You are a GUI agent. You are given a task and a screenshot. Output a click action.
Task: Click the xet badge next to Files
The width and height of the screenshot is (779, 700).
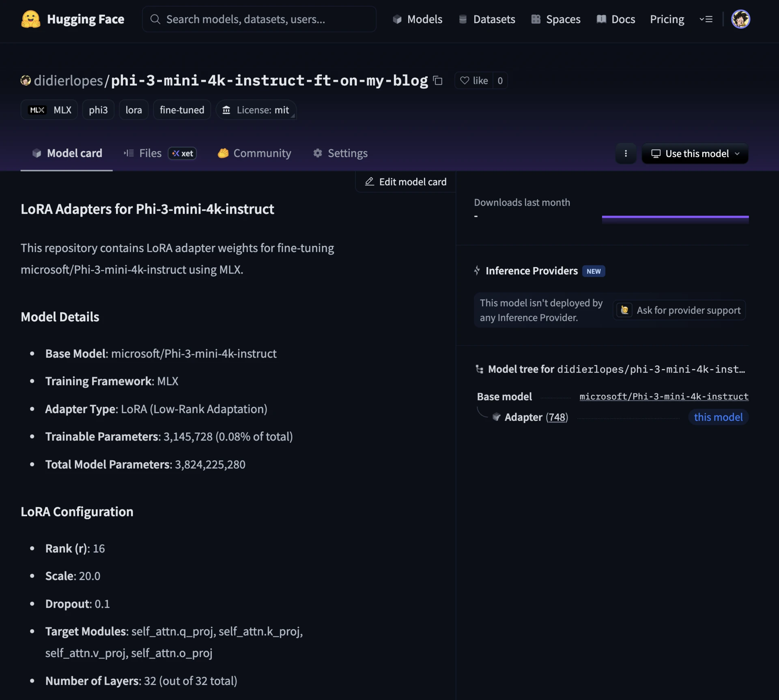[x=183, y=153]
